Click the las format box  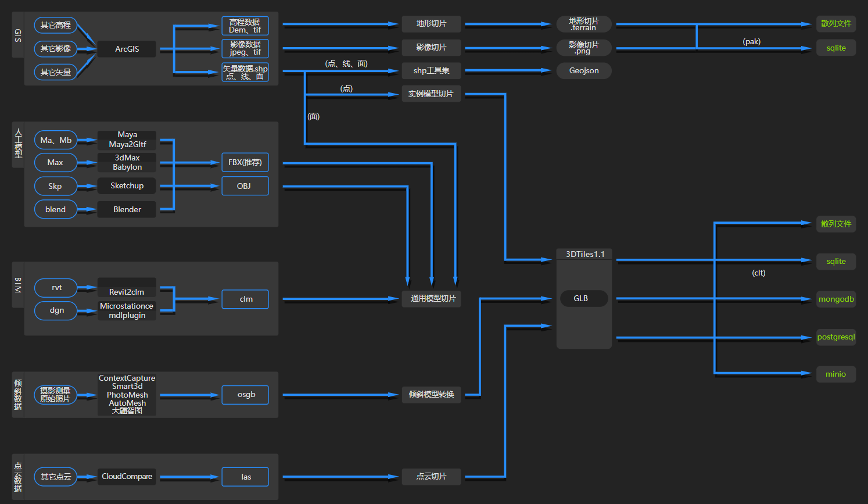point(245,477)
